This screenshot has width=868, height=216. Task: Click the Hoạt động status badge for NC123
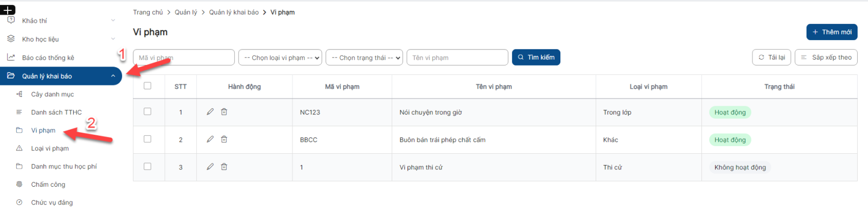(730, 113)
